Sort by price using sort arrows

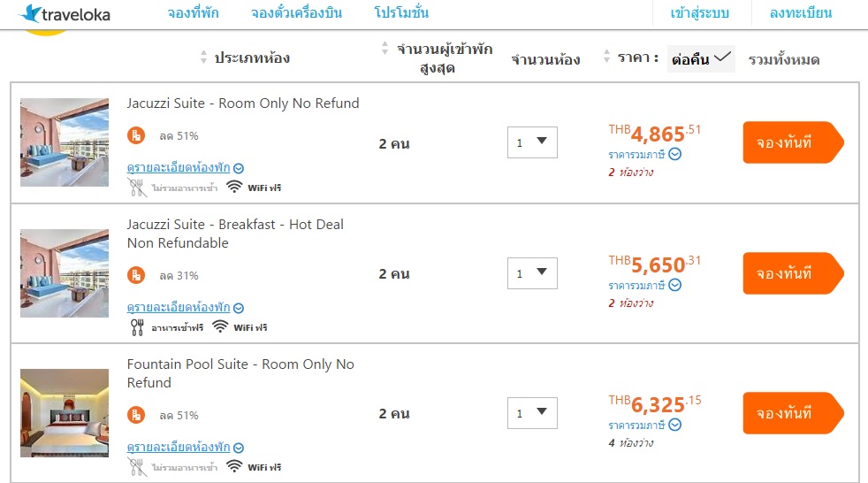tap(606, 57)
